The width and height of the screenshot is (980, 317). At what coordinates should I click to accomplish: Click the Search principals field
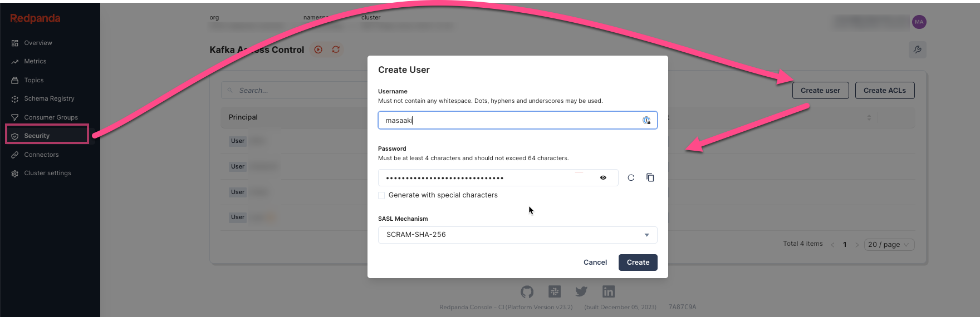pos(295,90)
